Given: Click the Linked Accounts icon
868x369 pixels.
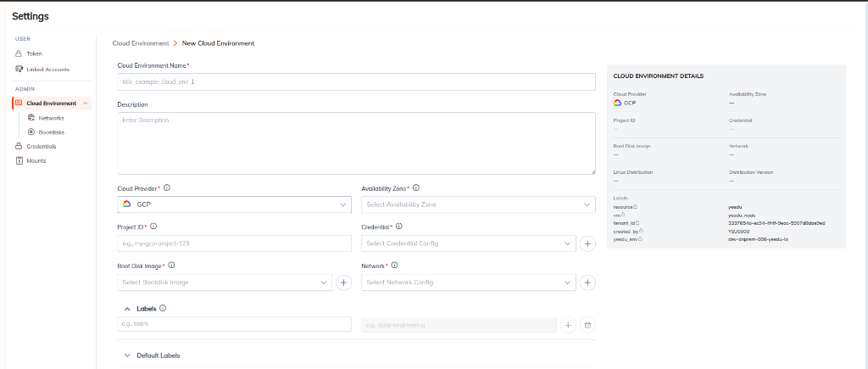Looking at the screenshot, I should [19, 70].
